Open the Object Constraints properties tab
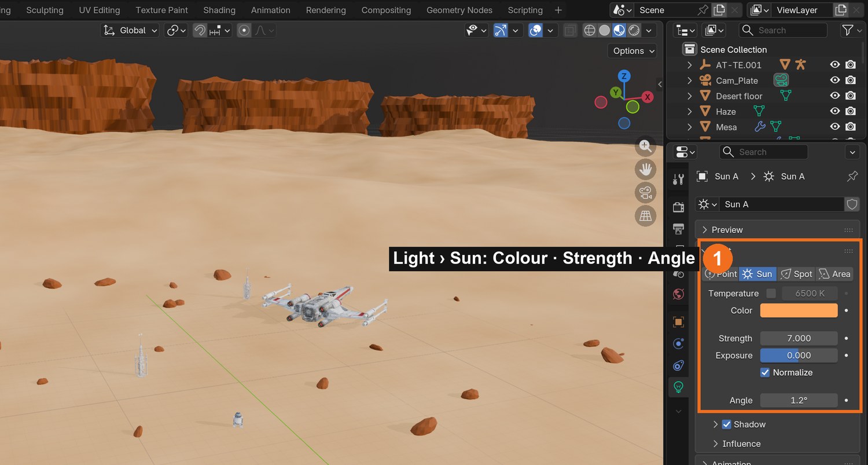Image resolution: width=868 pixels, height=465 pixels. click(678, 365)
